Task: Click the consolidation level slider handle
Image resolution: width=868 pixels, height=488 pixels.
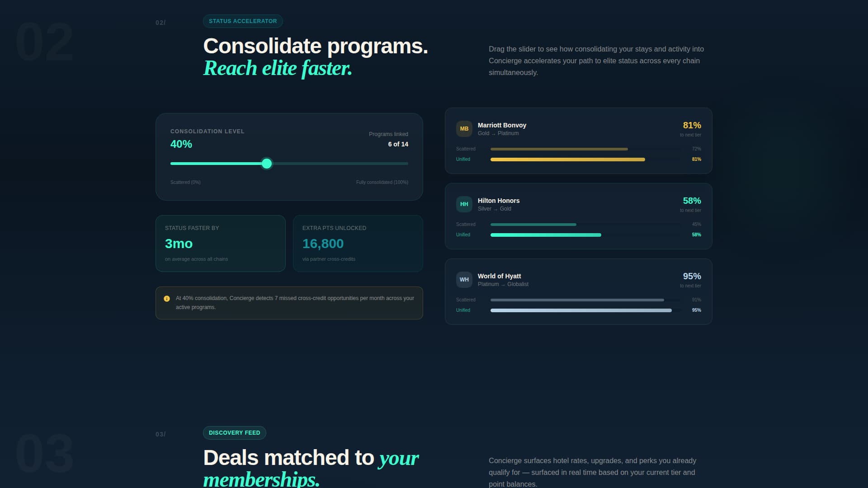Action: (267, 164)
